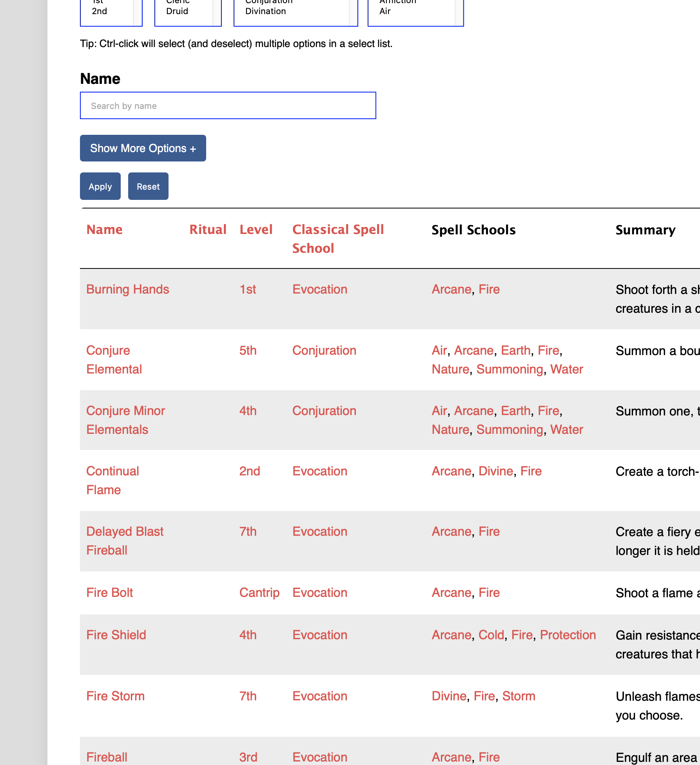Click the Summary column heading
Viewport: 700px width, 765px height.
[646, 230]
